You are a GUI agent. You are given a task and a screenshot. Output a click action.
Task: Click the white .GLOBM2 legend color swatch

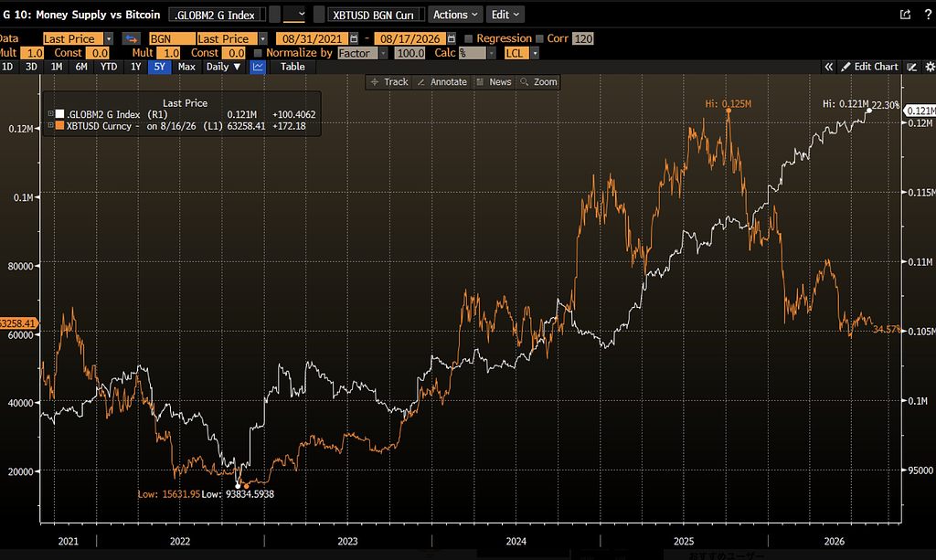click(x=59, y=114)
